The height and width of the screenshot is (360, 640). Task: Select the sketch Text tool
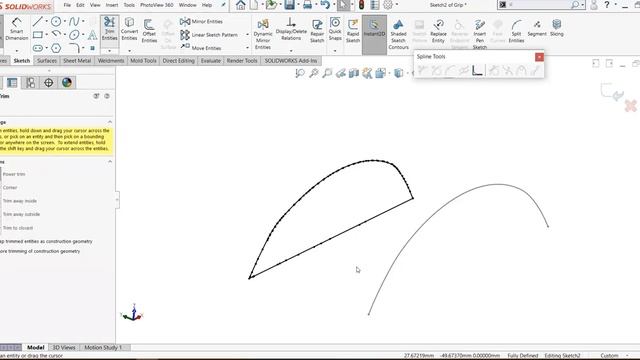[93, 35]
